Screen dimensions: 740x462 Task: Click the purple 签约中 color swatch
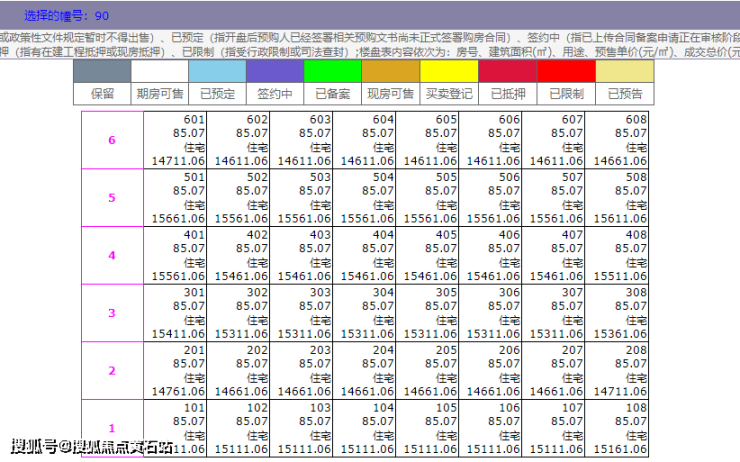[x=275, y=71]
